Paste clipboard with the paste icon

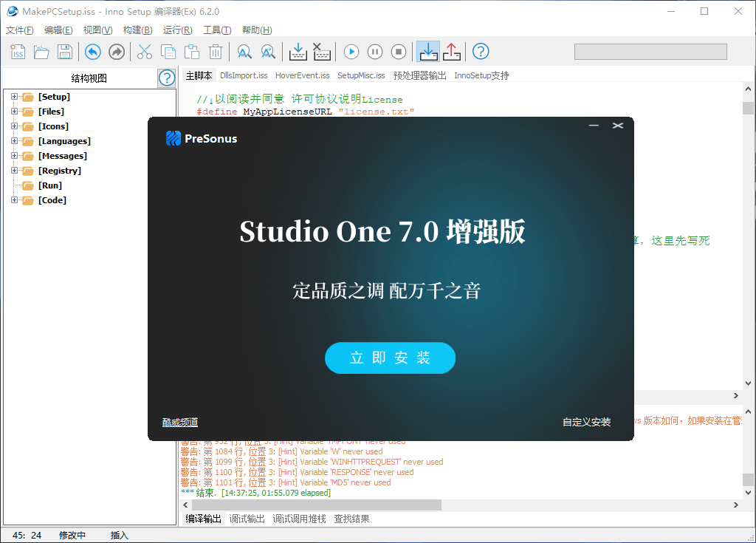pyautogui.click(x=192, y=52)
